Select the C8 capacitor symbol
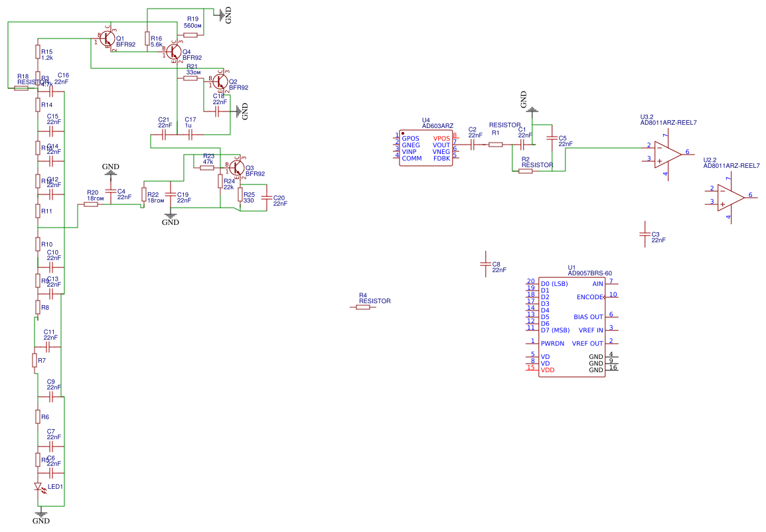The height and width of the screenshot is (532, 766). click(486, 264)
